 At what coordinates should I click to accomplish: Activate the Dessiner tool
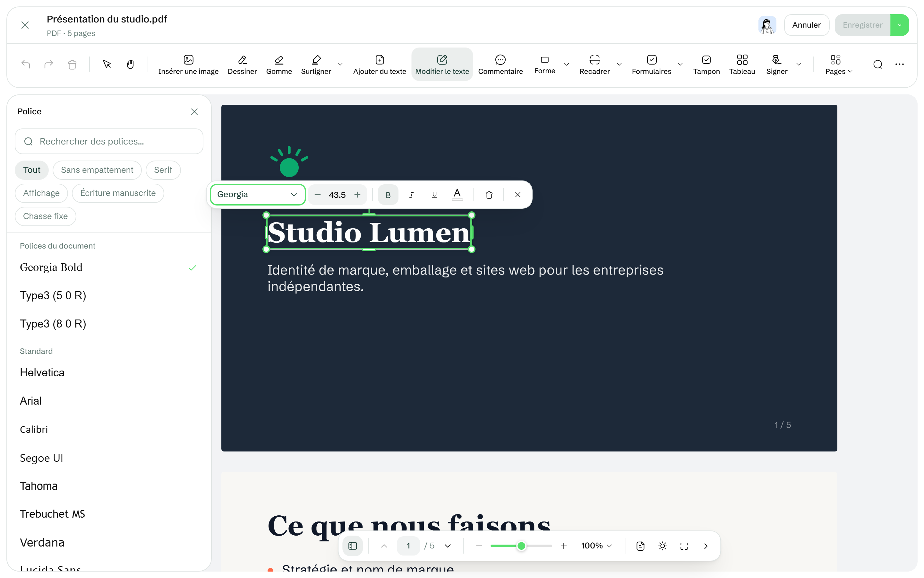pyautogui.click(x=242, y=64)
